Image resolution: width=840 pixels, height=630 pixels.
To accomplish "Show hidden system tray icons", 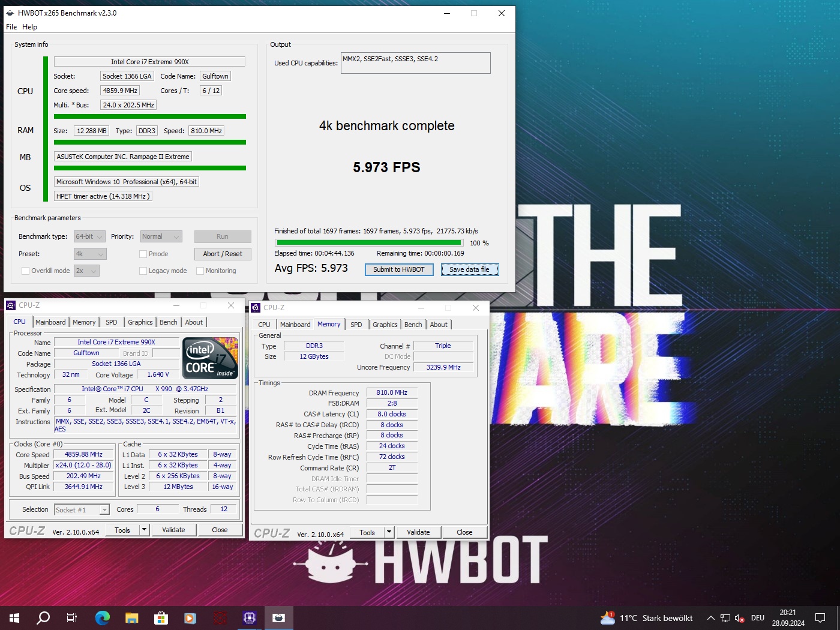I will [x=710, y=618].
